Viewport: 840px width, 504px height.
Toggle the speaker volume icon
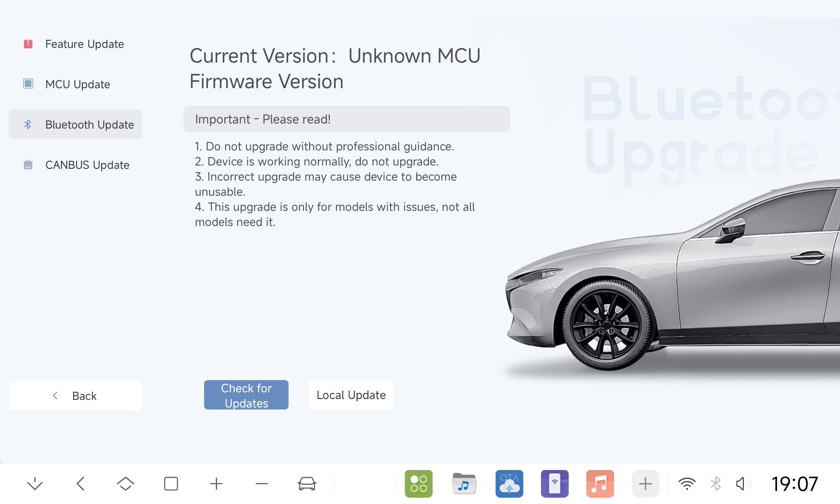pyautogui.click(x=743, y=484)
